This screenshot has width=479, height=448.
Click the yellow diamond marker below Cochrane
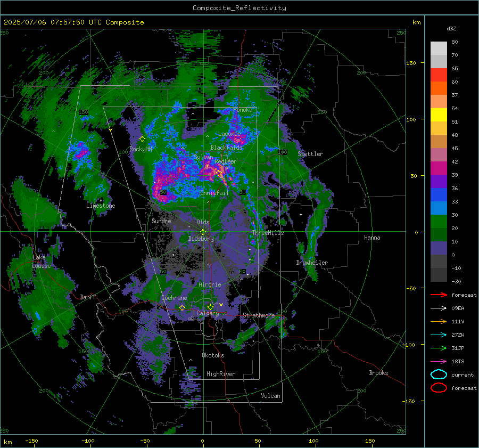point(182,307)
